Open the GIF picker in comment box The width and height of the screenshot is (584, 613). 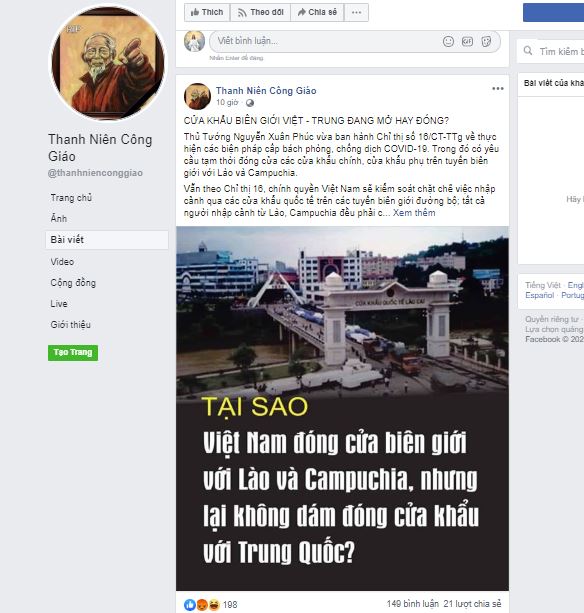point(467,41)
